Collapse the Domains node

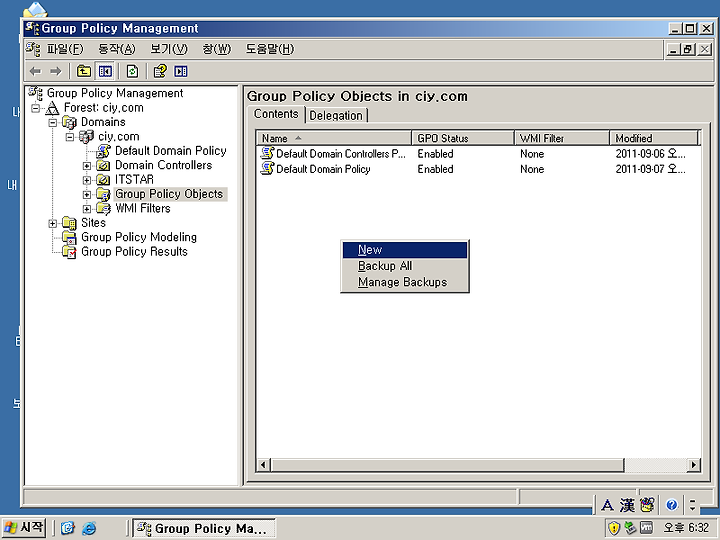(x=53, y=123)
